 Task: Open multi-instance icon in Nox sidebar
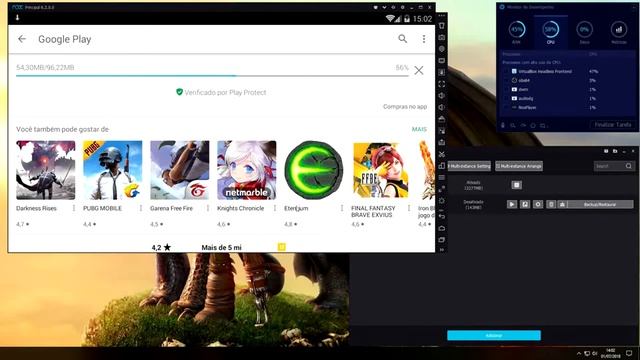(x=442, y=166)
